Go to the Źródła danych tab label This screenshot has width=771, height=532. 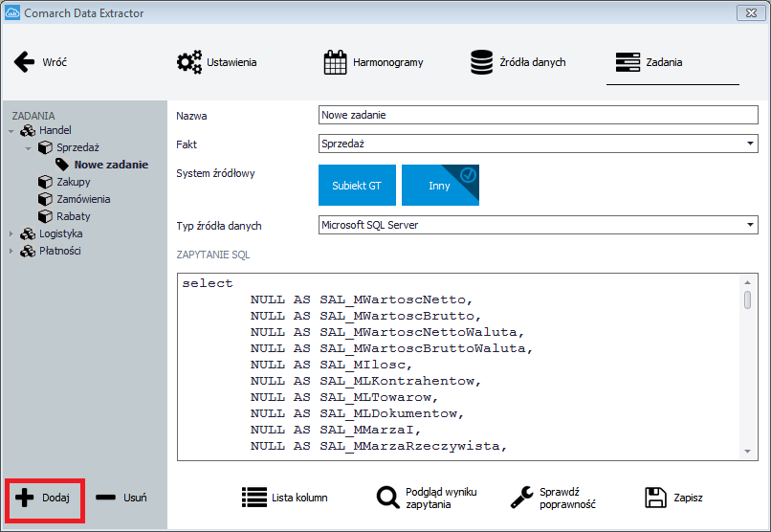click(x=533, y=62)
